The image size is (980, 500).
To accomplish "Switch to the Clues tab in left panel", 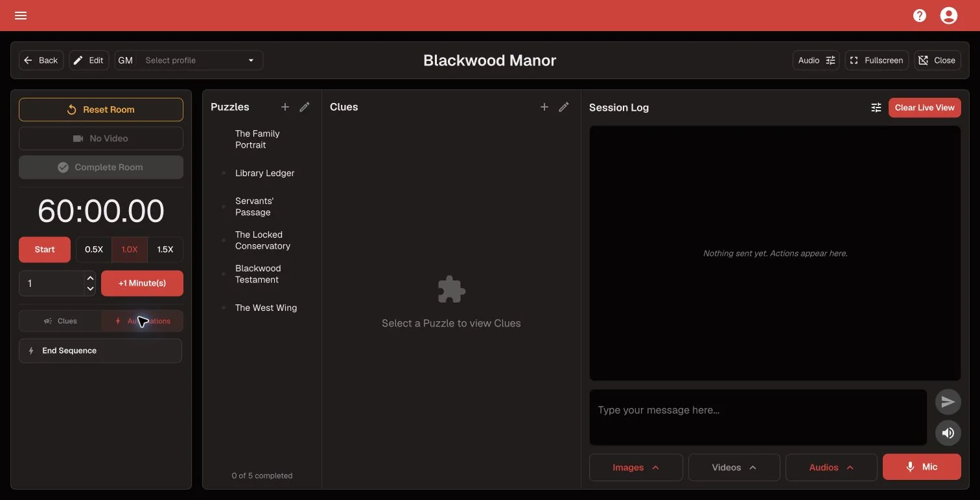I will (x=60, y=321).
